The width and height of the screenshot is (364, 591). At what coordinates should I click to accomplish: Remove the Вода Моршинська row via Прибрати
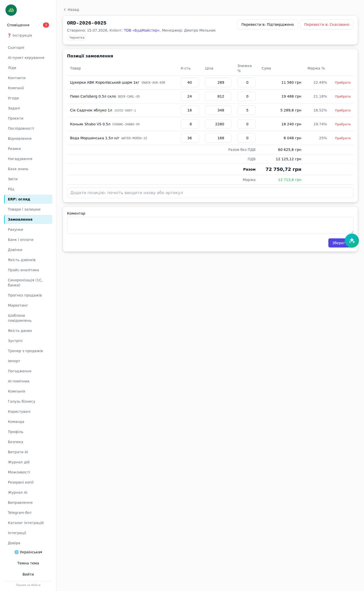pyautogui.click(x=343, y=138)
